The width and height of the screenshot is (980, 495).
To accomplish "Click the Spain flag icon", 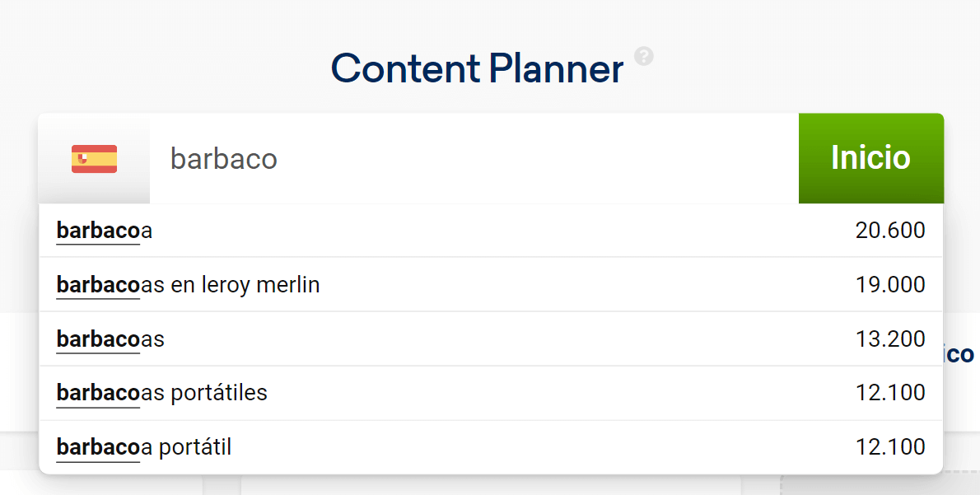I will pos(94,159).
